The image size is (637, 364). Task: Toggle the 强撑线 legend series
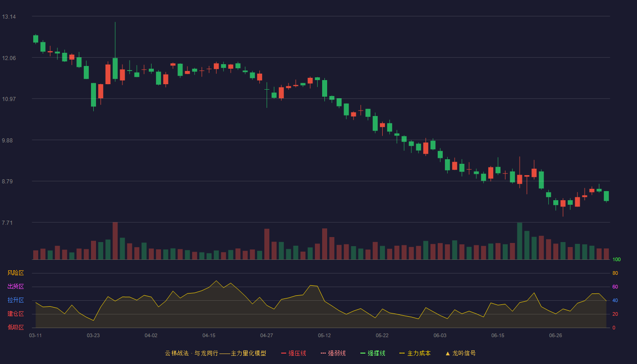[x=373, y=353]
